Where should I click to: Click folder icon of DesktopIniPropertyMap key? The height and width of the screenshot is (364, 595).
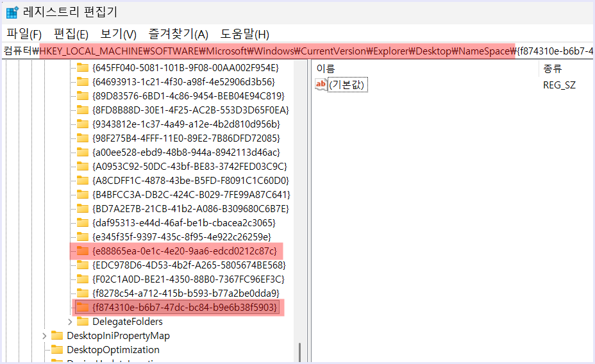pyautogui.click(x=57, y=335)
